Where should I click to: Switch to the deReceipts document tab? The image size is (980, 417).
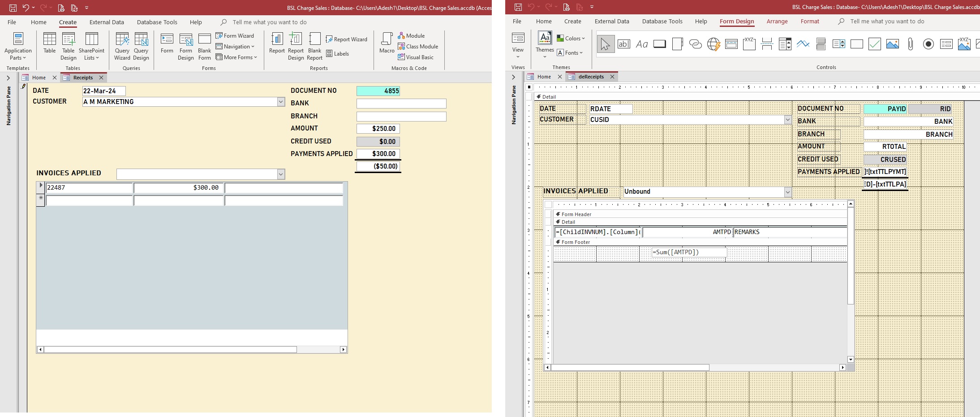pos(591,77)
